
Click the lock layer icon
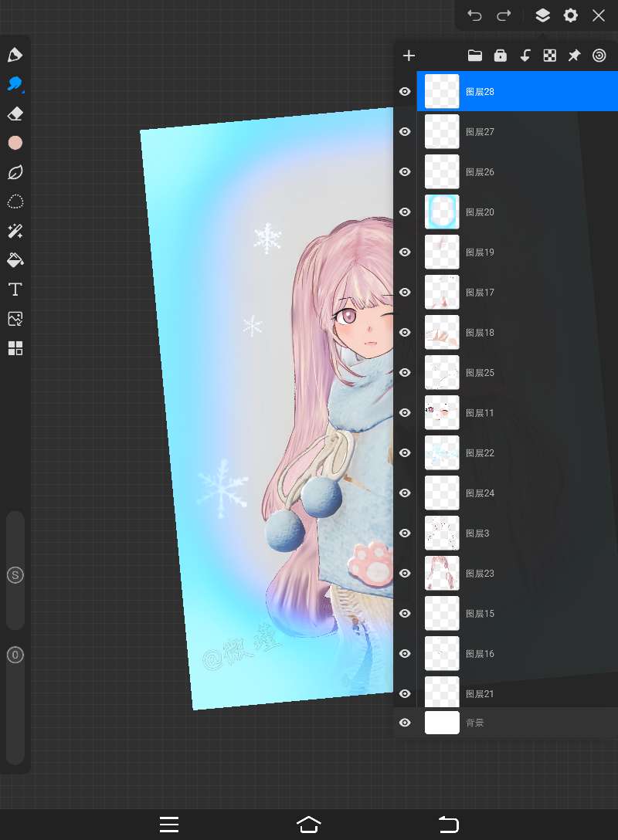click(x=500, y=56)
